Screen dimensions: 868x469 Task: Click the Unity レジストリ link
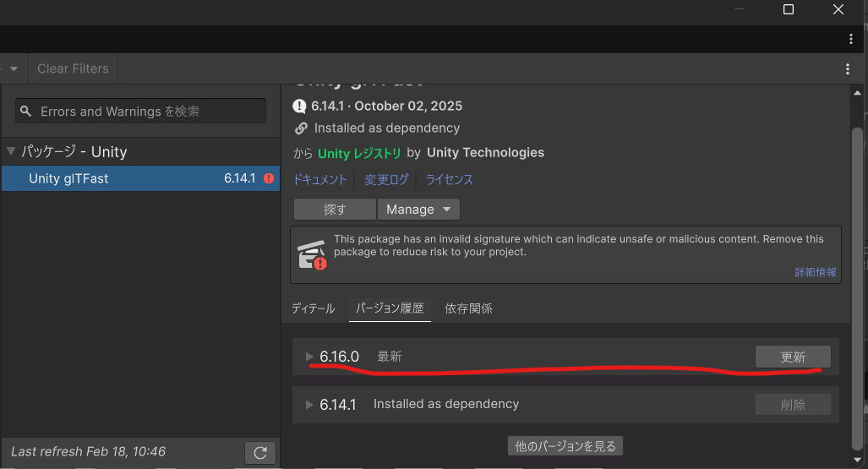pos(359,154)
